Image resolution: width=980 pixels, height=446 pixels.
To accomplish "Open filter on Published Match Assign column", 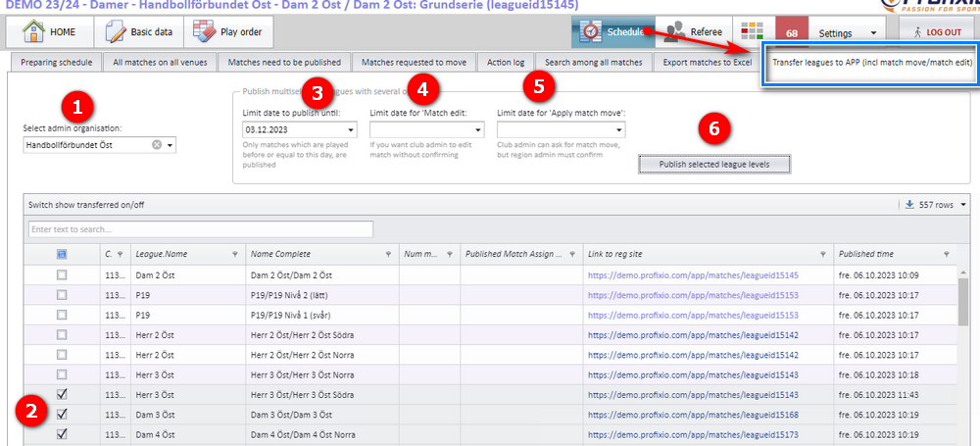I will [x=570, y=255].
